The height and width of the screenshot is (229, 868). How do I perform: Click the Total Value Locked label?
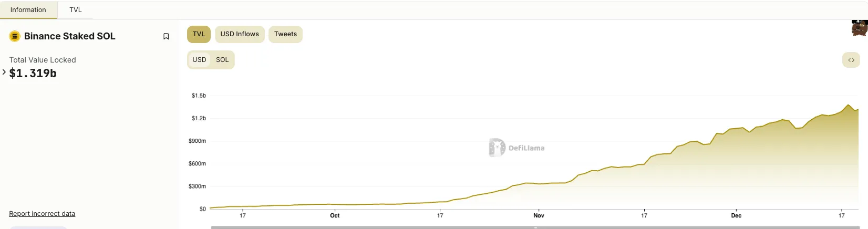tap(43, 60)
